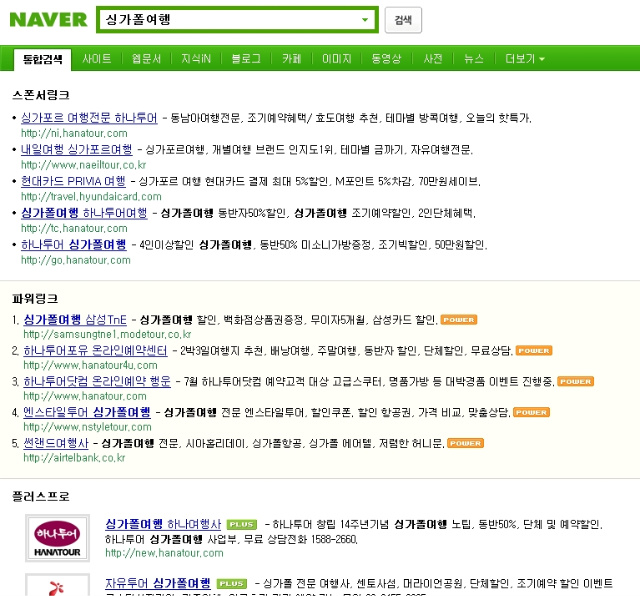Image resolution: width=640 pixels, height=596 pixels.
Task: Switch to the 이미지 tab
Action: tap(337, 59)
